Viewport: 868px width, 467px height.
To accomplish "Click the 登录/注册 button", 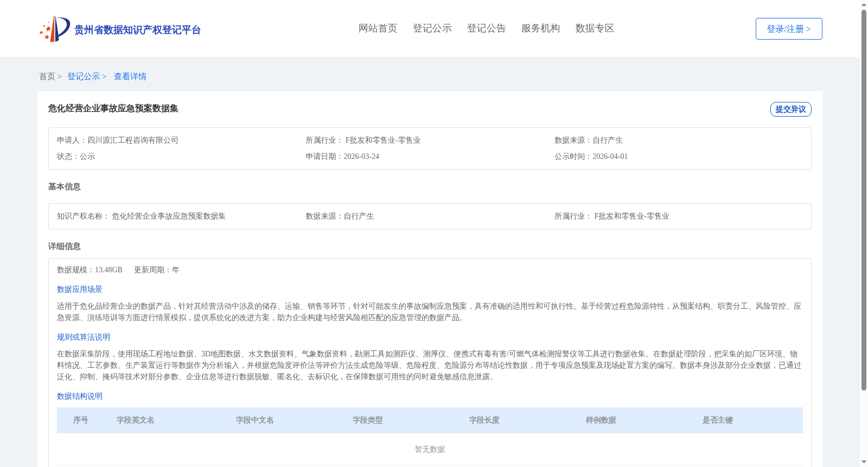I will tap(789, 29).
